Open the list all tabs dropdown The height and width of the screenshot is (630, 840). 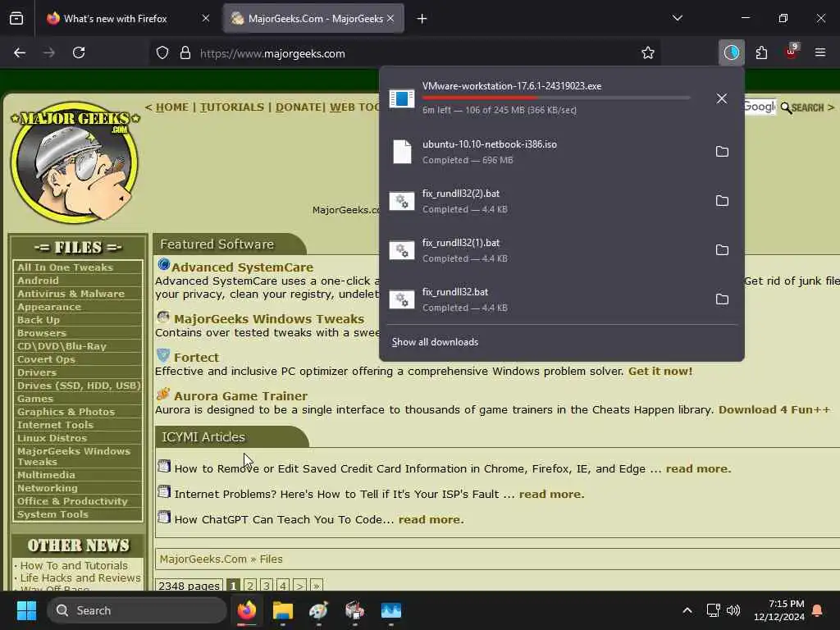(x=677, y=18)
